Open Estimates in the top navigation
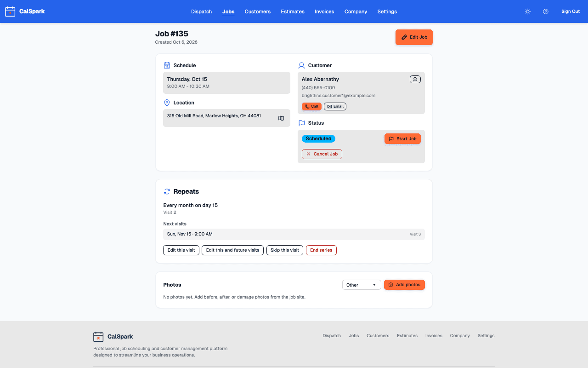 point(293,11)
